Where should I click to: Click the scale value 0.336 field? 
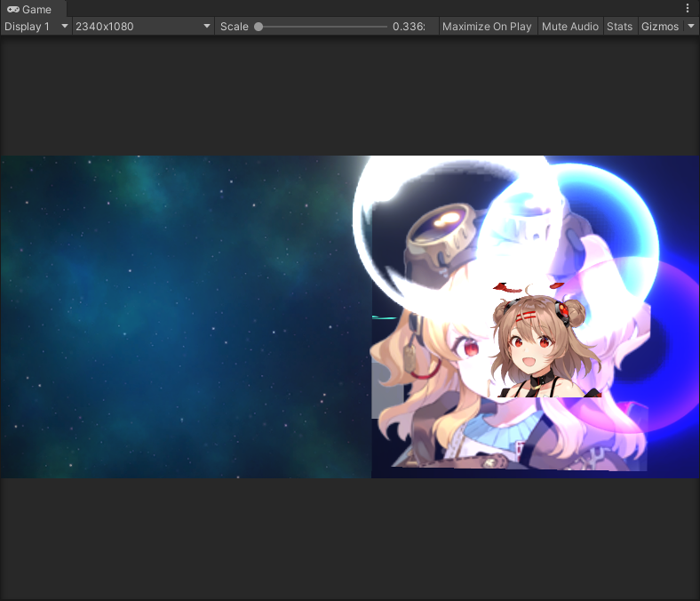pyautogui.click(x=409, y=27)
